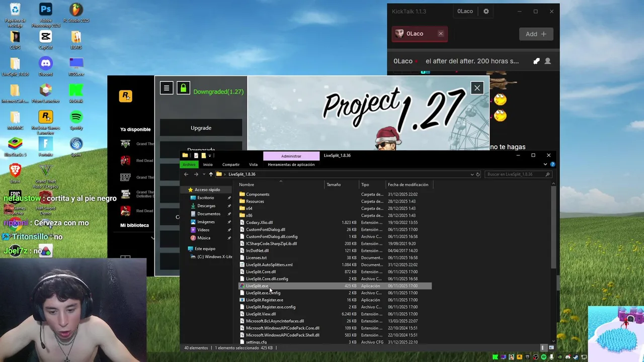Open the hamburger menu in Project 1.27
This screenshot has height=362, width=644.
click(x=167, y=88)
